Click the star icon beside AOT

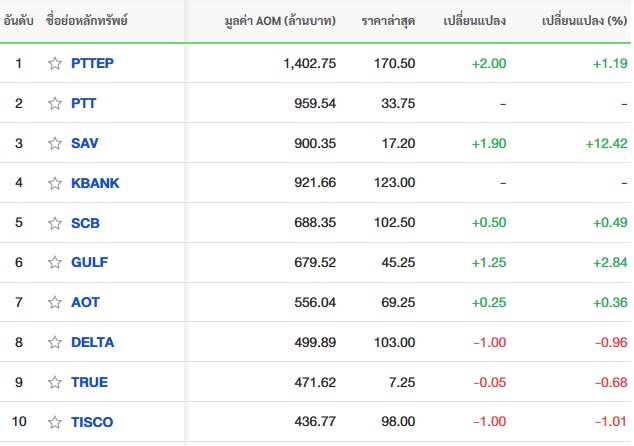(55, 302)
